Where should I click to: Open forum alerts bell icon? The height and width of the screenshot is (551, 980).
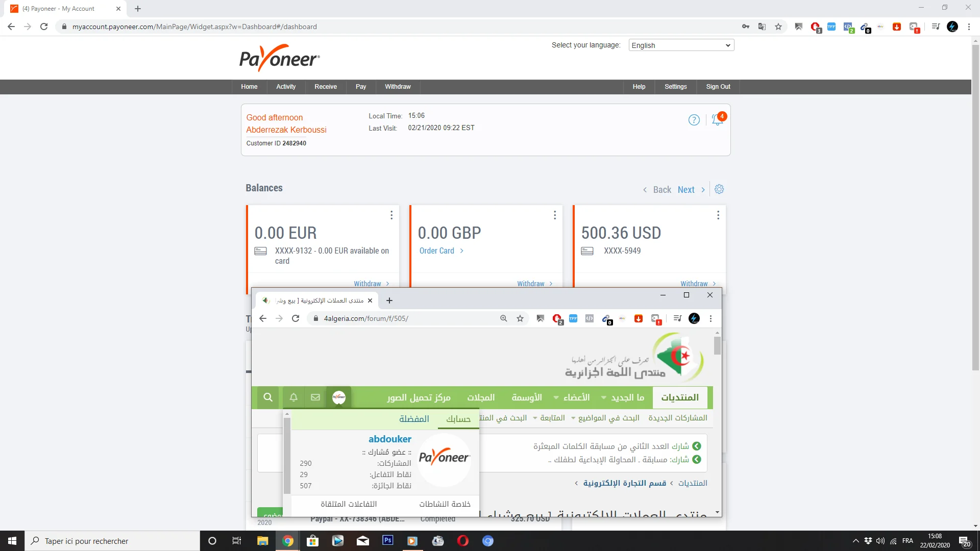coord(293,397)
